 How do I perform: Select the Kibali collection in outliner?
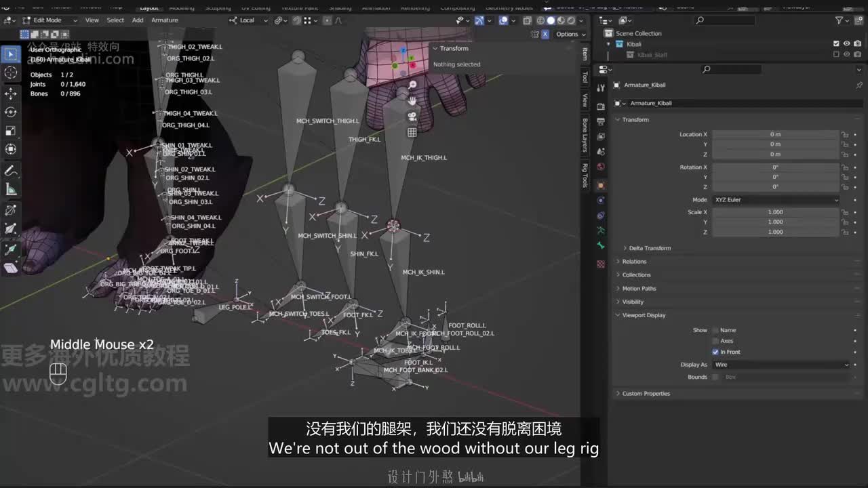coord(634,44)
